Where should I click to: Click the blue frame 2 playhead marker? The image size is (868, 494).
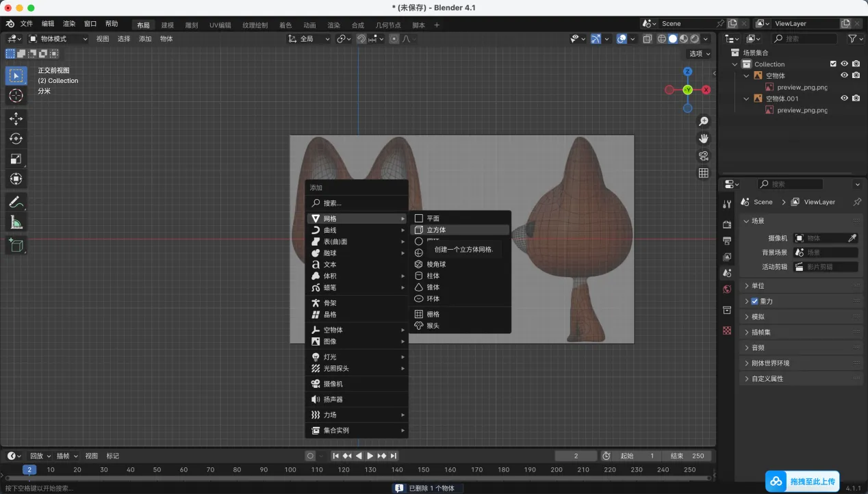coord(29,469)
